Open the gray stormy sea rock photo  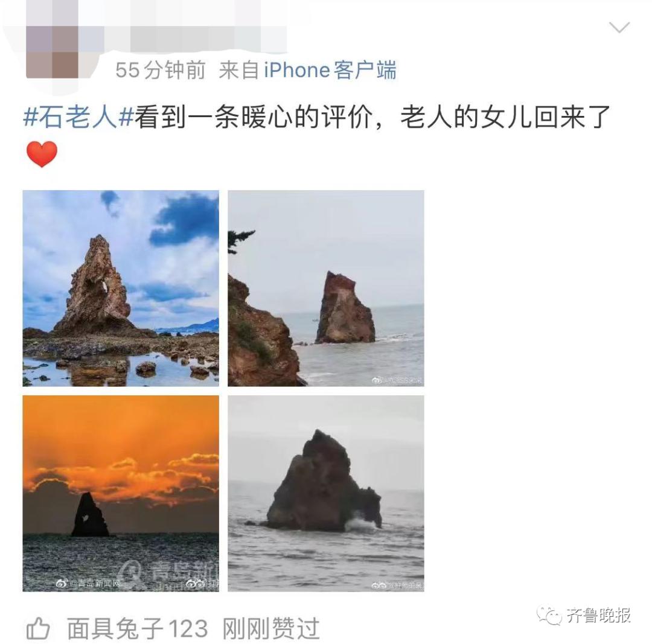coord(326,493)
